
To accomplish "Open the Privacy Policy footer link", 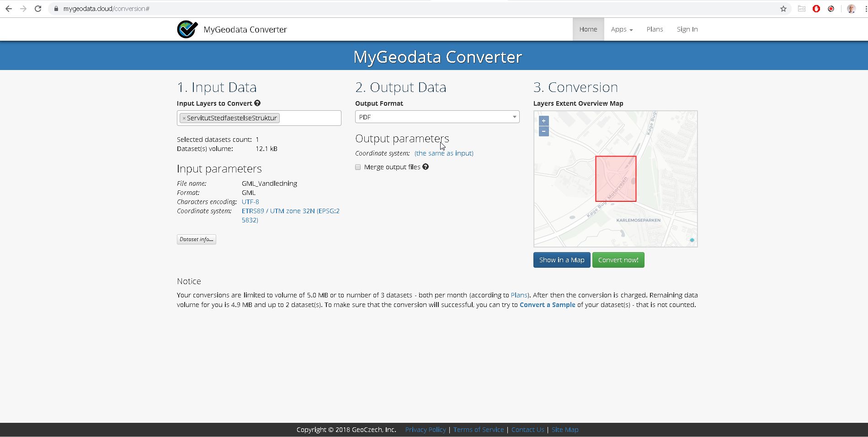I will point(426,430).
